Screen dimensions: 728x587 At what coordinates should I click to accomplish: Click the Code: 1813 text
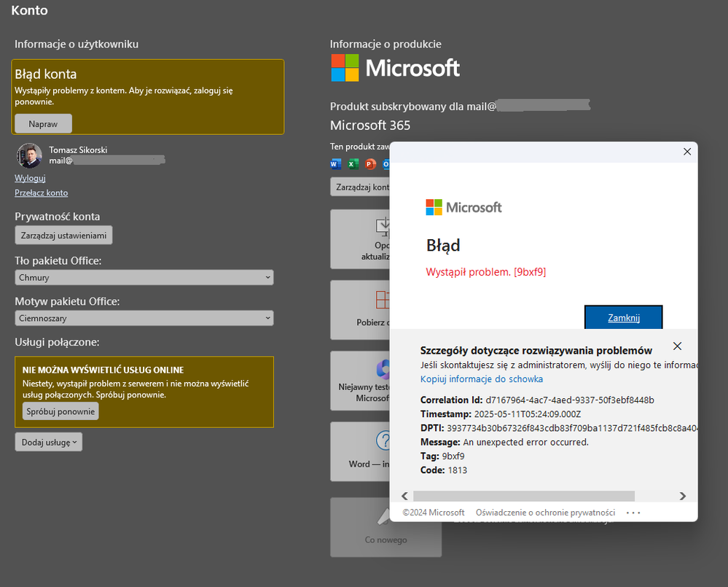point(444,470)
